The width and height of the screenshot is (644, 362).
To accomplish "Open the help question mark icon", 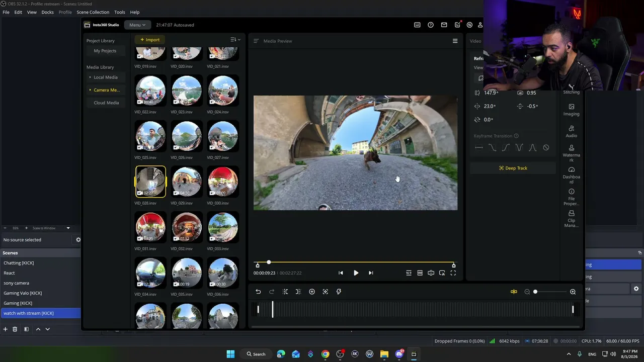I will tap(431, 25).
